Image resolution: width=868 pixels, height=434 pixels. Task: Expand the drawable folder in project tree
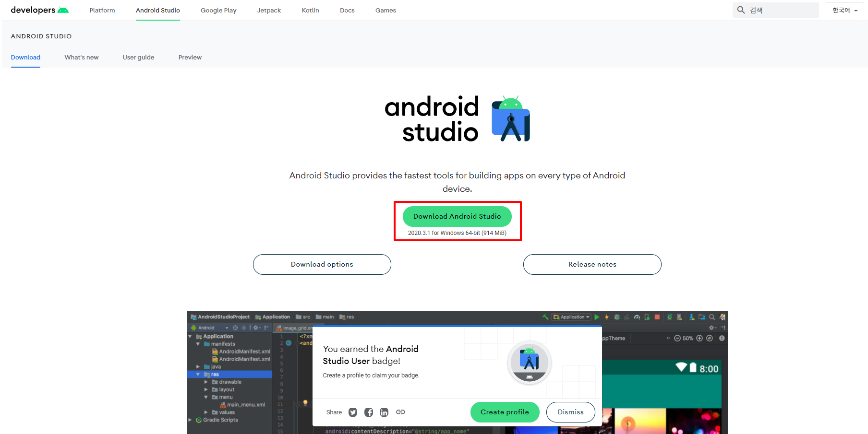pyautogui.click(x=206, y=382)
